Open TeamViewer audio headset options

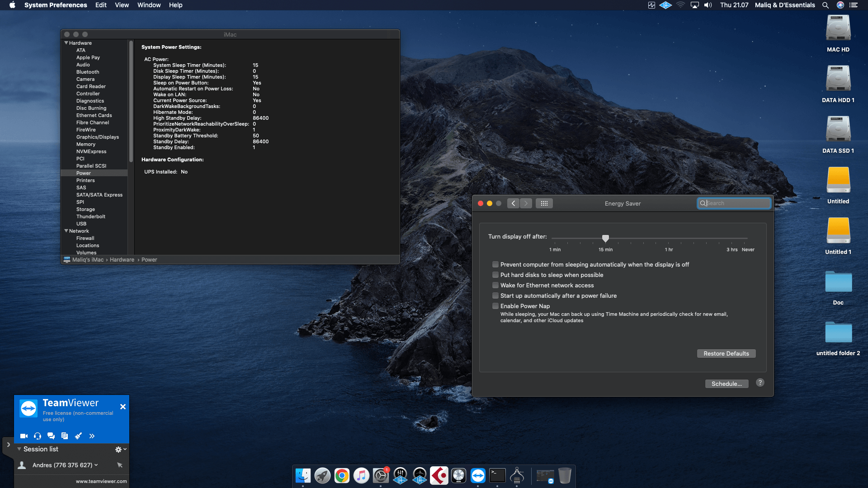coord(37,436)
